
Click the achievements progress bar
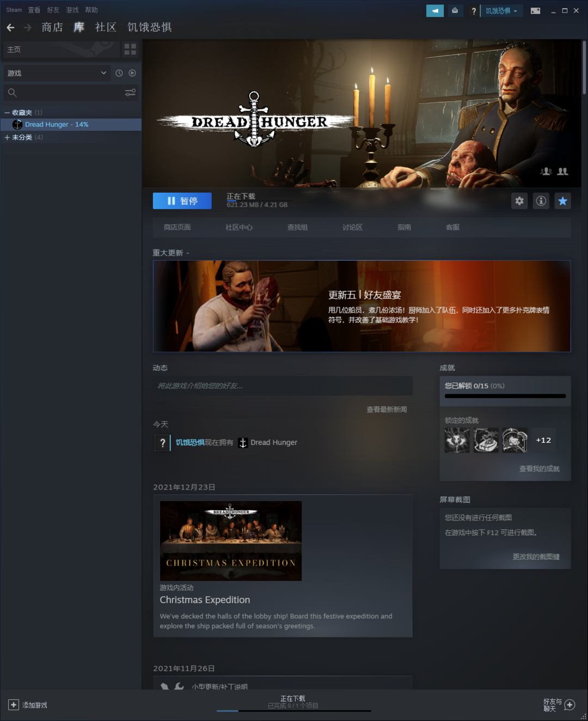pos(505,396)
